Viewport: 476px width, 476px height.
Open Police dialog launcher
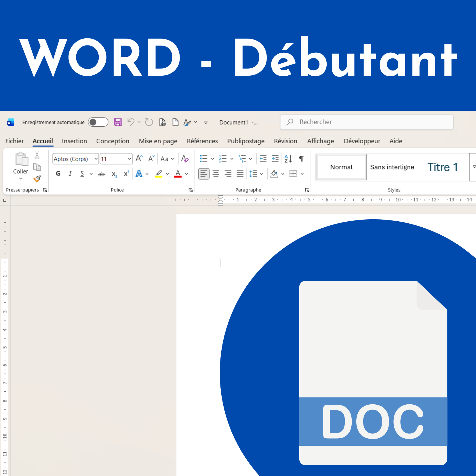[191, 190]
